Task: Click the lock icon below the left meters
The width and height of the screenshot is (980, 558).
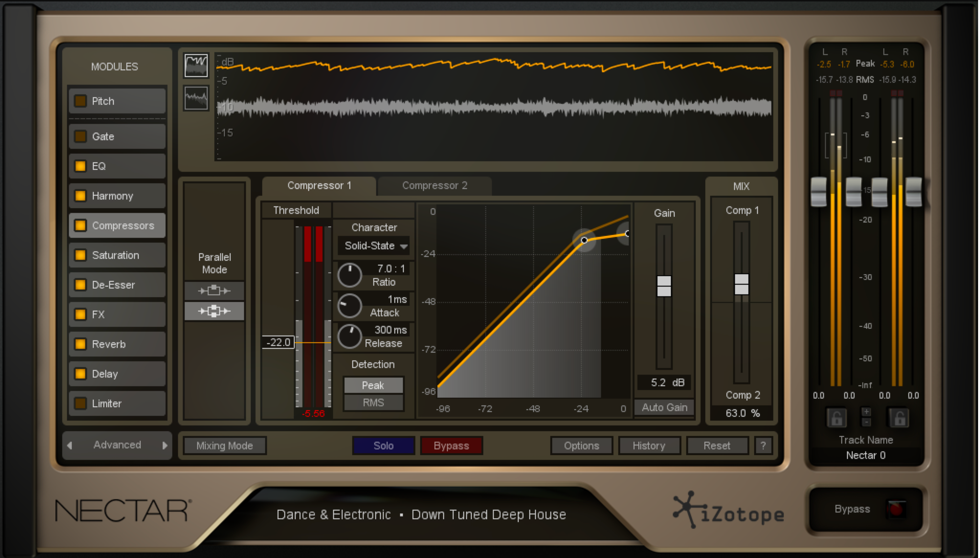Action: click(835, 417)
